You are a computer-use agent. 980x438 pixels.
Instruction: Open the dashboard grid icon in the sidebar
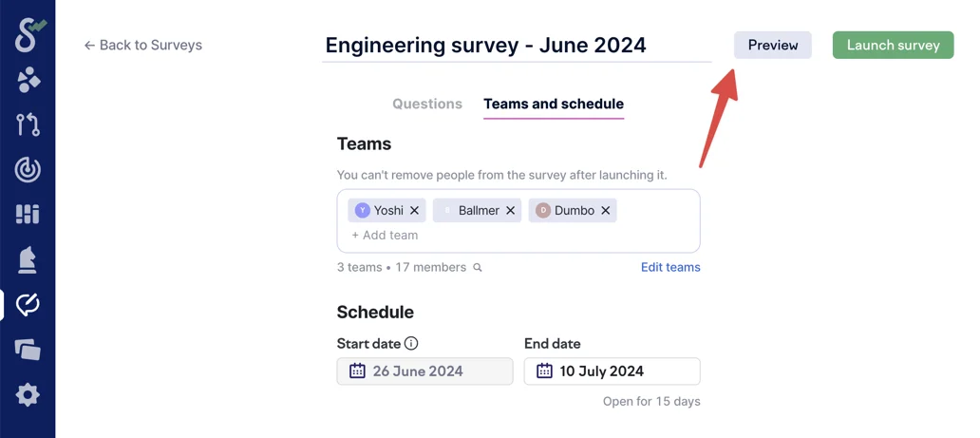(x=28, y=215)
